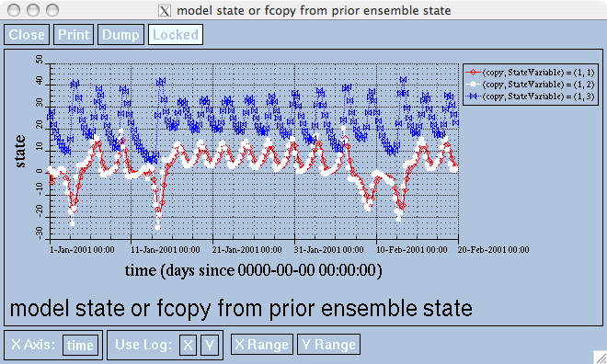Click the 21-Jan-2001 00:00 axis label
The height and width of the screenshot is (364, 607).
click(247, 250)
